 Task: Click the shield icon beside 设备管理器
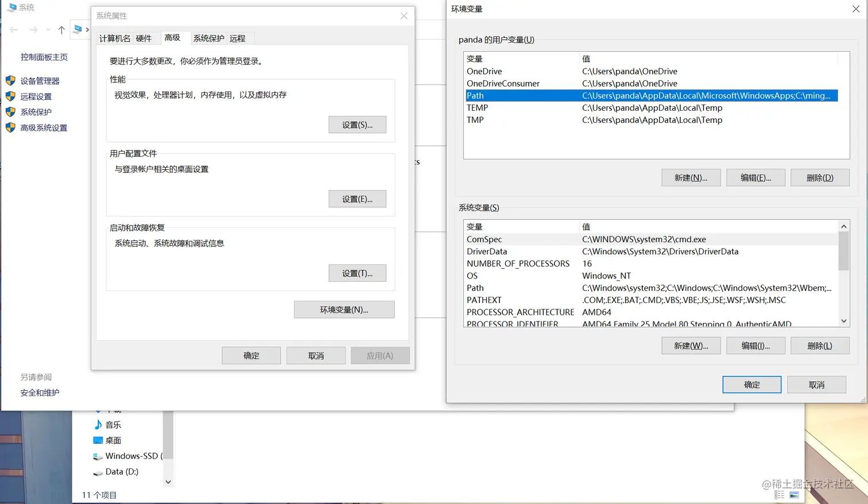click(x=10, y=81)
